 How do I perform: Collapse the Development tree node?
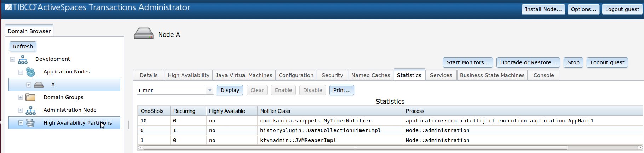[x=12, y=59]
